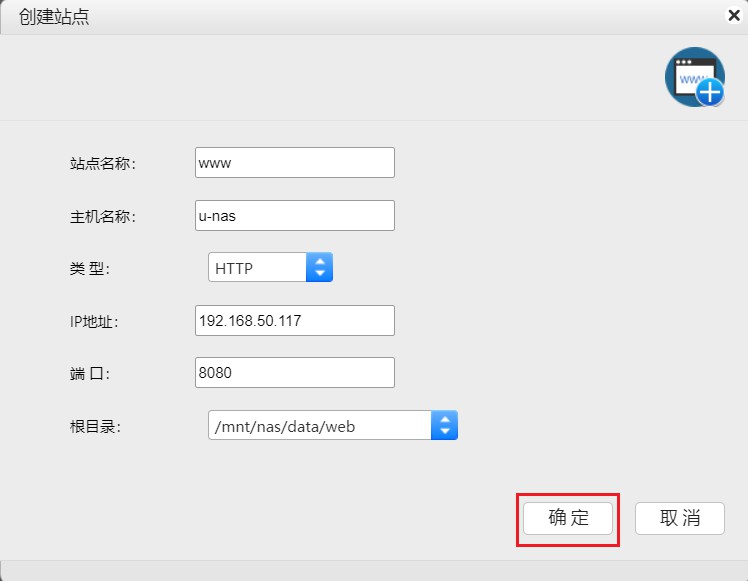Open the 类型 dropdown showing HTTP
The image size is (748, 581).
(x=258, y=268)
